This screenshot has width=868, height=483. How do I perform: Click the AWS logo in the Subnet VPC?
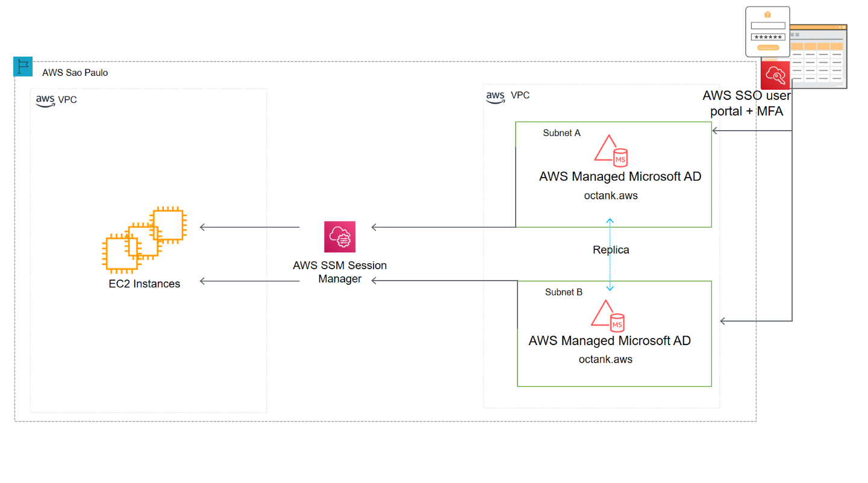495,96
